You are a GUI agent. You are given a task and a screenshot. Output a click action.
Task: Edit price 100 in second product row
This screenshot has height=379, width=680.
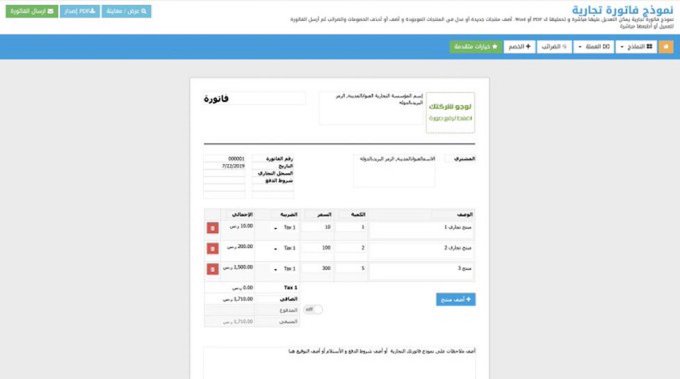(x=317, y=248)
